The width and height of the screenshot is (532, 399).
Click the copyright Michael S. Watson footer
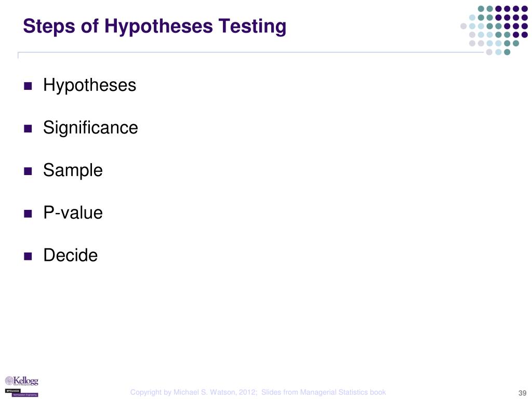tap(258, 392)
